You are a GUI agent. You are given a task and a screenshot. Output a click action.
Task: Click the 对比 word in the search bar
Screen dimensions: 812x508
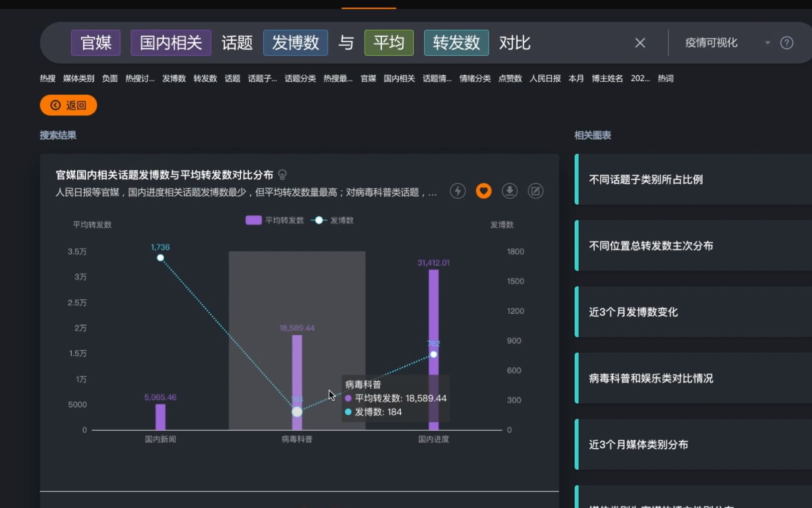515,43
